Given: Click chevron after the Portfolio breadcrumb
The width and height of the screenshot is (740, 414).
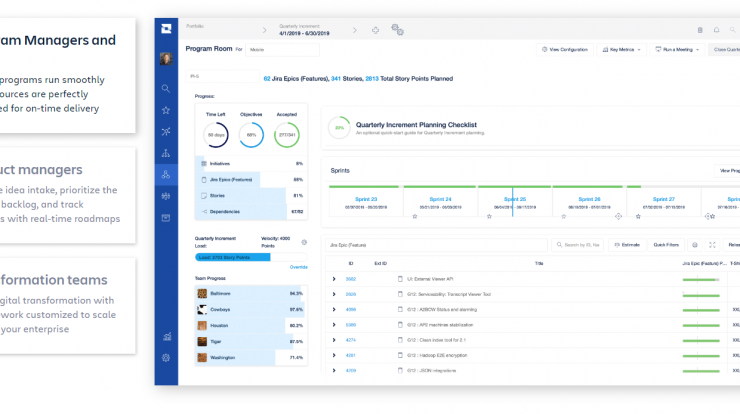Looking at the screenshot, I should pos(264,30).
